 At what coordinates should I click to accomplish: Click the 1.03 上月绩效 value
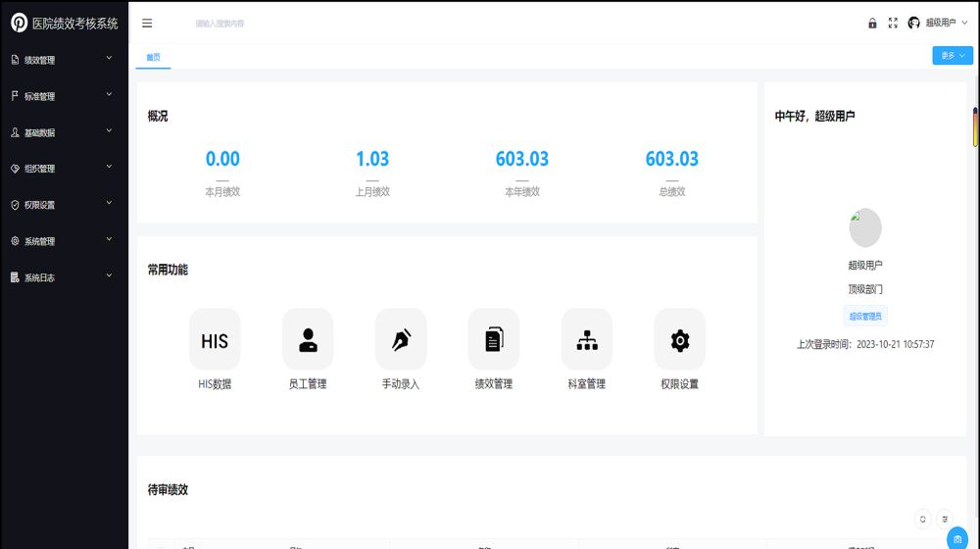(372, 159)
